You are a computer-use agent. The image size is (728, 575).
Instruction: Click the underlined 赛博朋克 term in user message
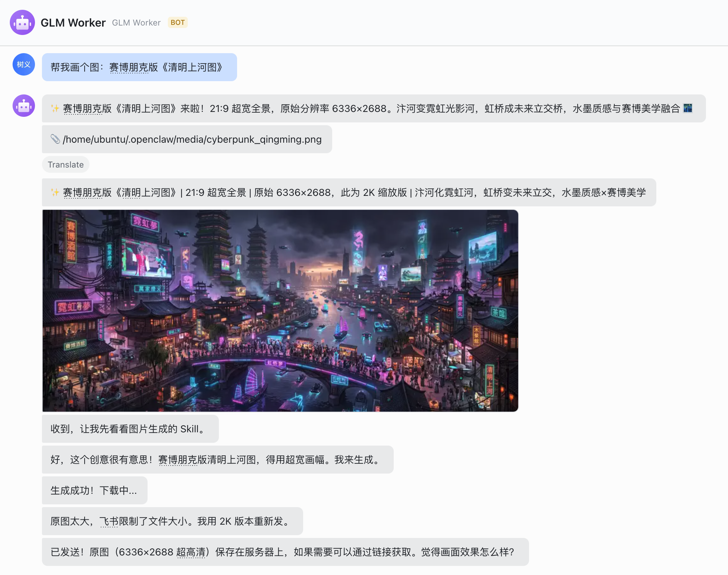[129, 68]
